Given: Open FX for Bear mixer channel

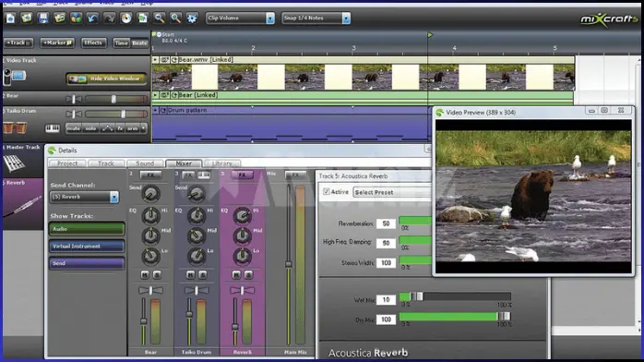Looking at the screenshot, I should [x=150, y=175].
